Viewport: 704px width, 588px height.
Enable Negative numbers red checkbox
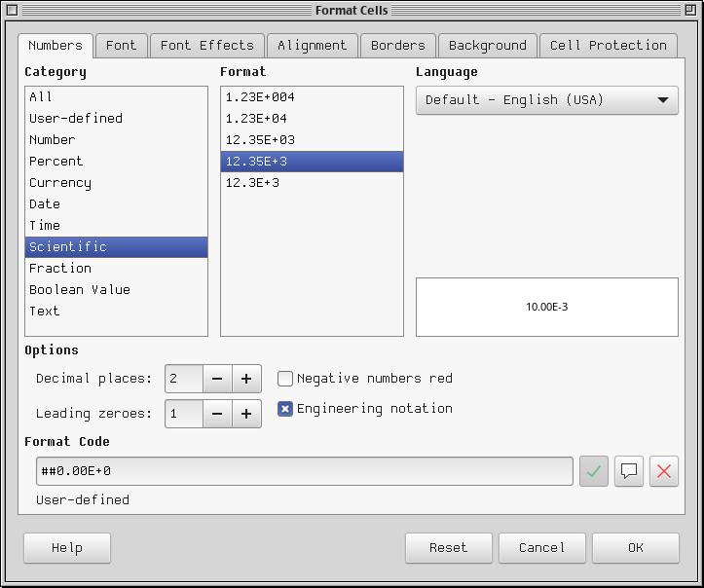point(286,379)
